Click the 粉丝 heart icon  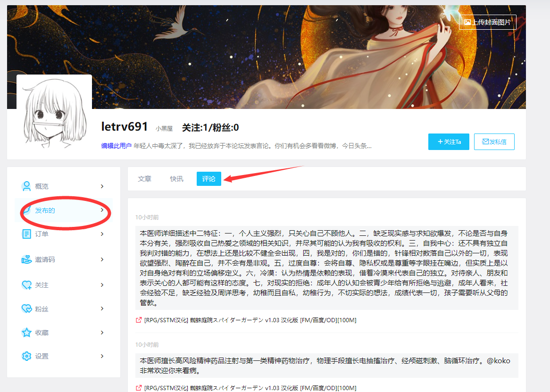coord(26,309)
